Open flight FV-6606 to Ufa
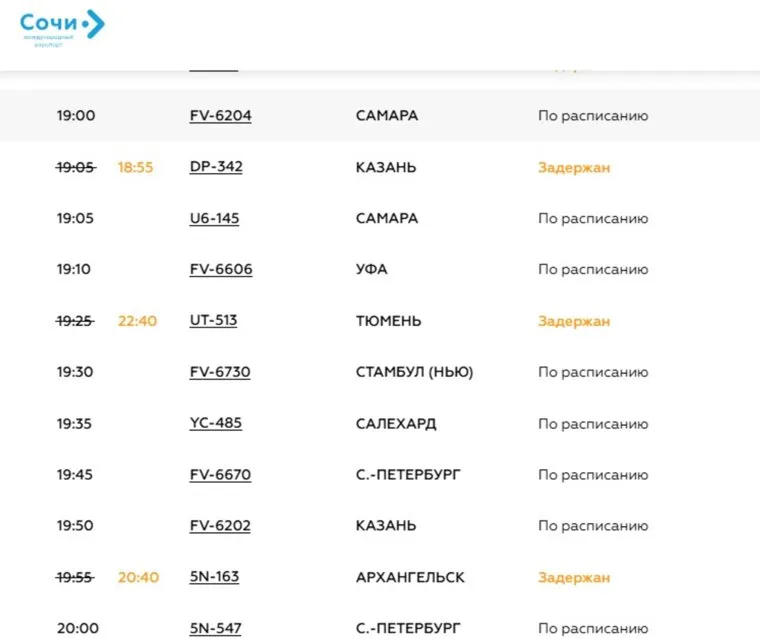Screen dimensions: 760x639 click(x=220, y=270)
